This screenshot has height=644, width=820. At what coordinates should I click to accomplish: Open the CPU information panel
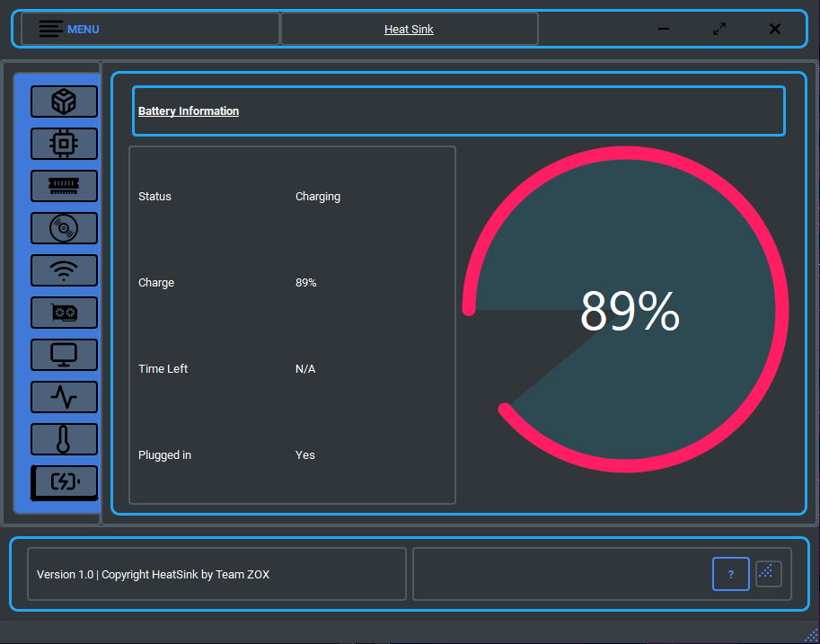[64, 144]
